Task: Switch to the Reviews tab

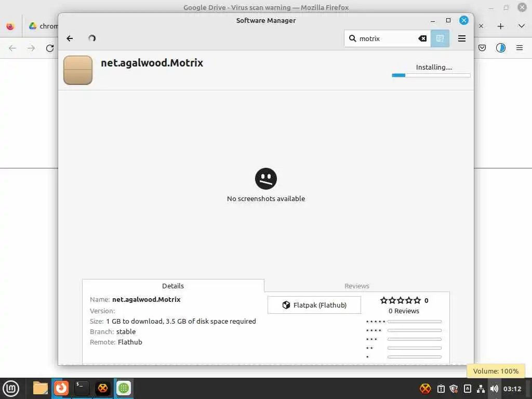Action: [x=356, y=286]
